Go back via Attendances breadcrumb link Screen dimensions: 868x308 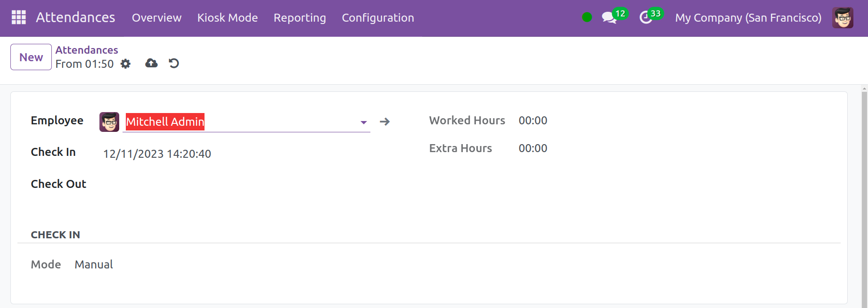tap(87, 50)
